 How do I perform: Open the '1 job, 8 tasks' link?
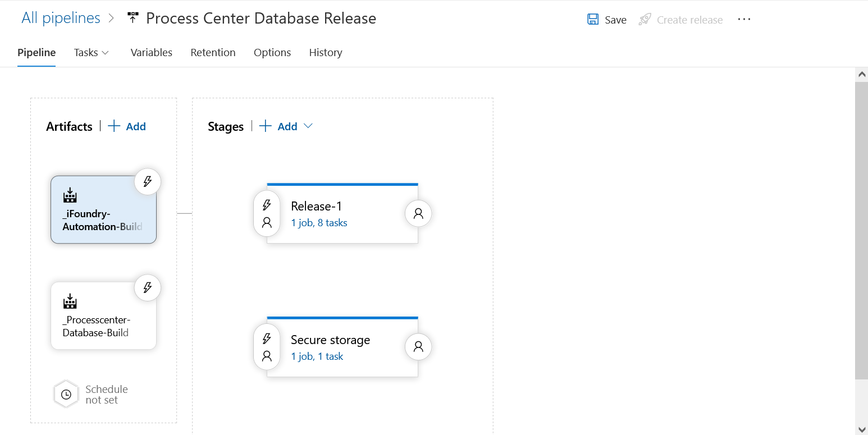coord(319,223)
